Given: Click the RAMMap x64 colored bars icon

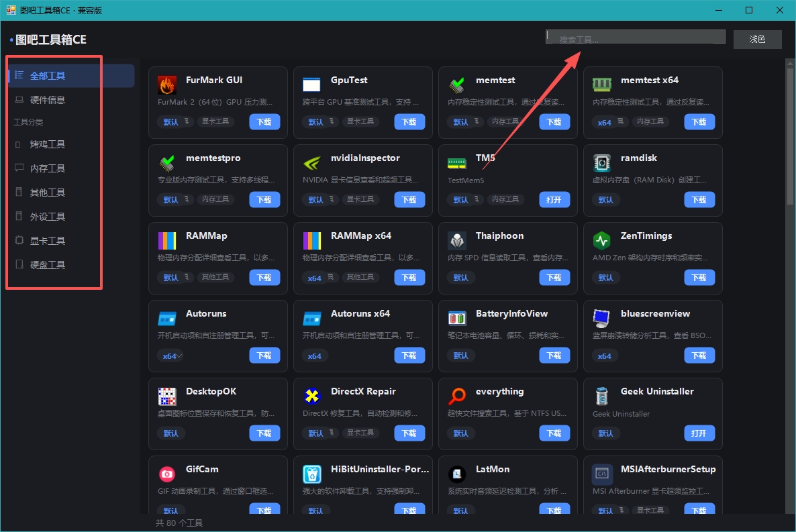Looking at the screenshot, I should (311, 241).
